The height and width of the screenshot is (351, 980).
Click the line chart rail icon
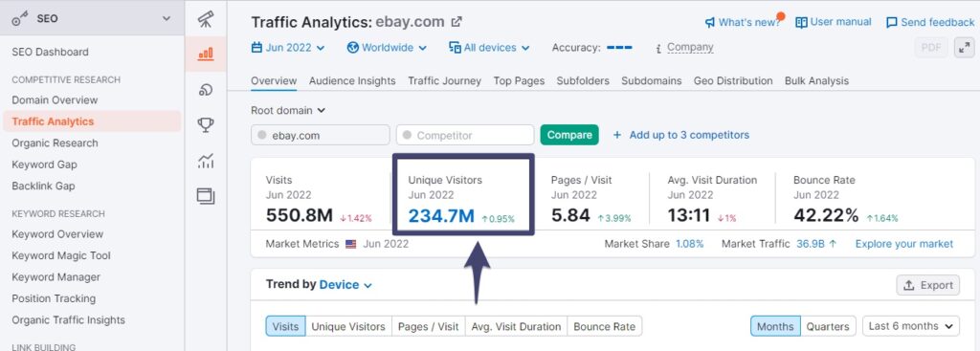206,161
